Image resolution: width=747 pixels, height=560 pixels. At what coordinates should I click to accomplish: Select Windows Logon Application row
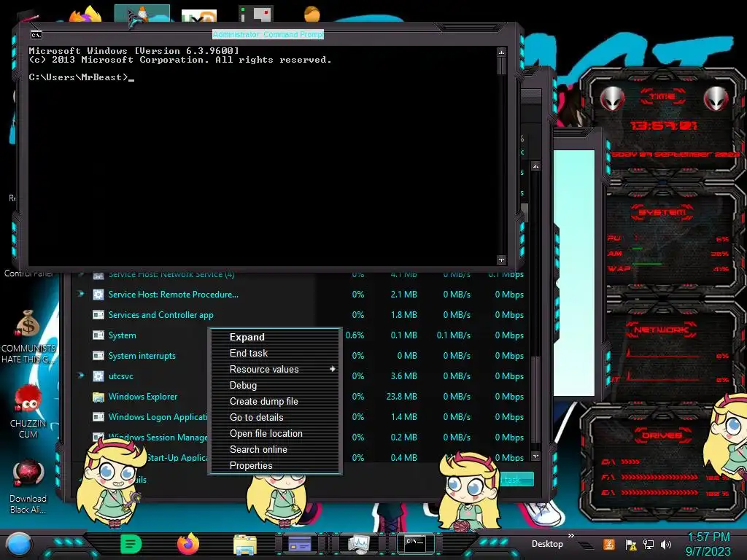click(x=158, y=417)
